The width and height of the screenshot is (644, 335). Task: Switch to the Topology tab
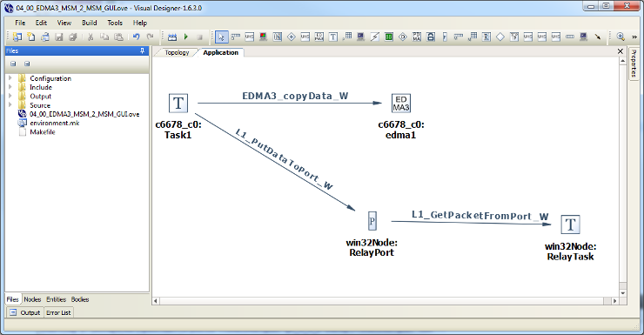click(177, 52)
